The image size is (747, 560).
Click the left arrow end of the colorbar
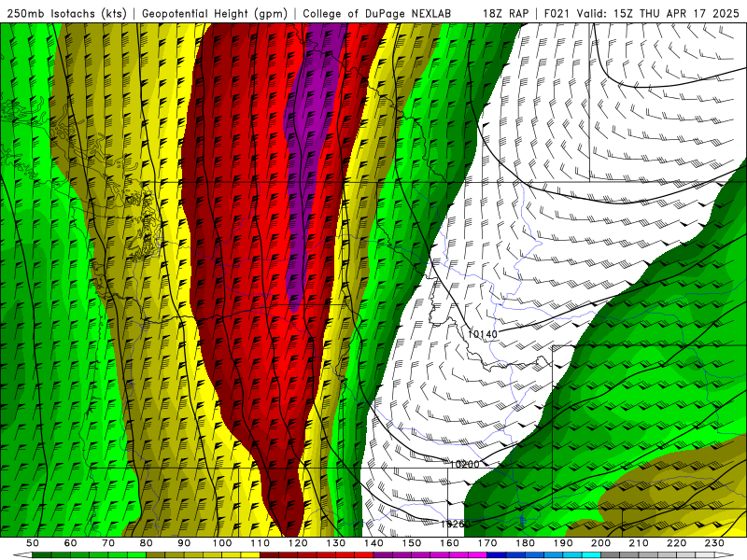coord(22,555)
